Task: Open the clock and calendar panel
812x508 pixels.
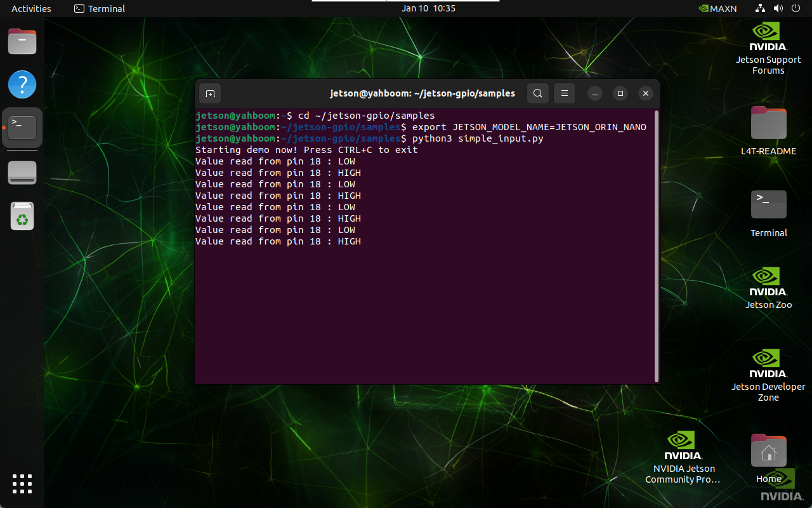Action: pyautogui.click(x=428, y=9)
